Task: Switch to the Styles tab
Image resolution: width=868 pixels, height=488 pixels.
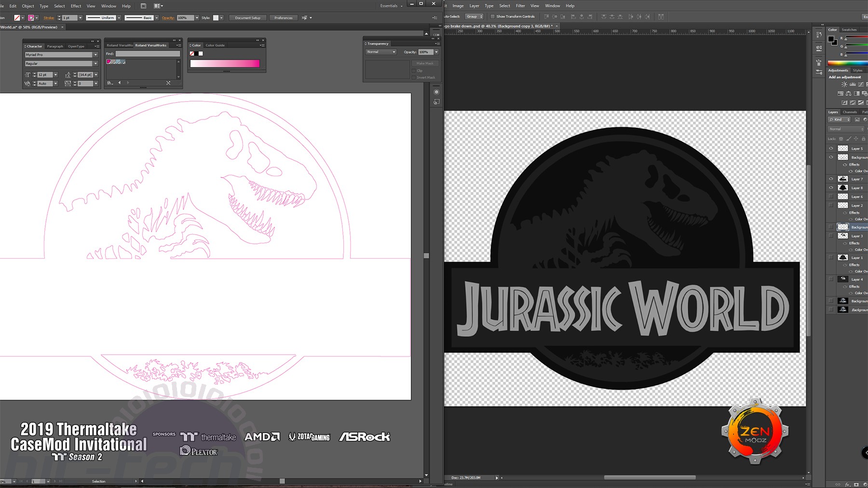Action: pos(857,70)
